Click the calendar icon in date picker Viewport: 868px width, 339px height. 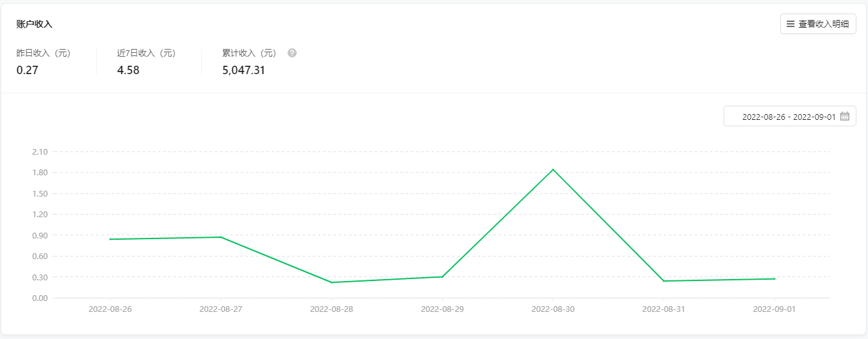pyautogui.click(x=845, y=117)
